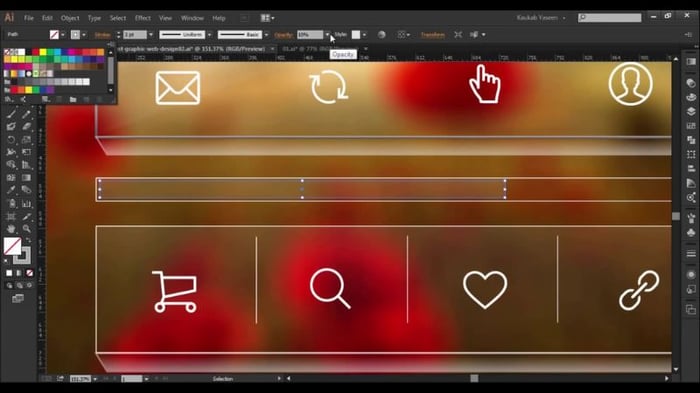Expand the opacity value dropdown arrow
The image size is (700, 393).
tap(327, 35)
